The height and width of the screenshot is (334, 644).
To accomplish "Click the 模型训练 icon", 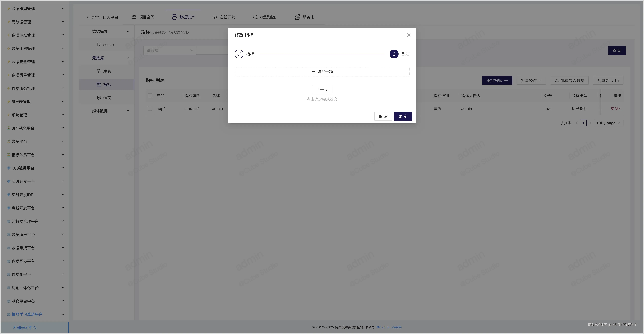I will pos(255,17).
